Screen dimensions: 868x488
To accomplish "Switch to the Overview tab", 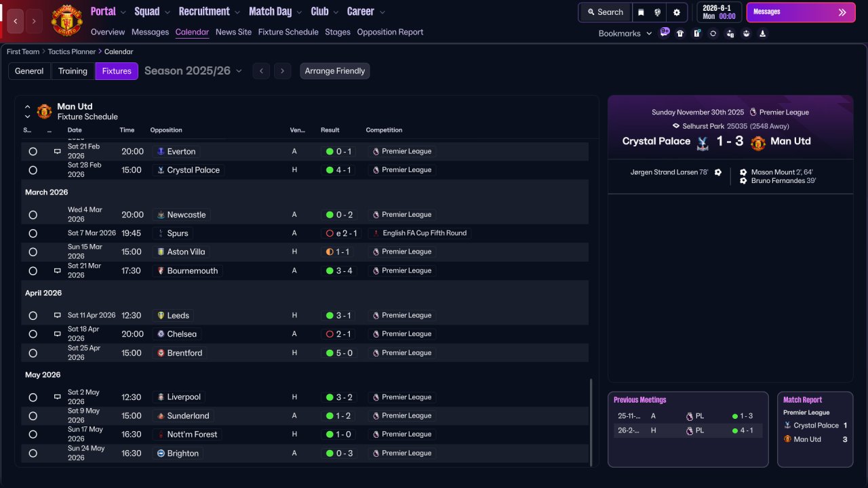I will pyautogui.click(x=108, y=32).
